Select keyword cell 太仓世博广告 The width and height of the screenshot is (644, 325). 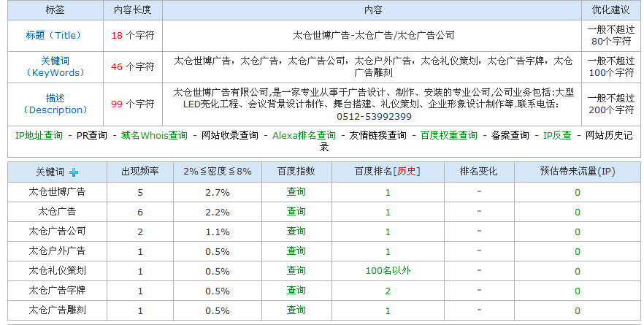[57, 192]
